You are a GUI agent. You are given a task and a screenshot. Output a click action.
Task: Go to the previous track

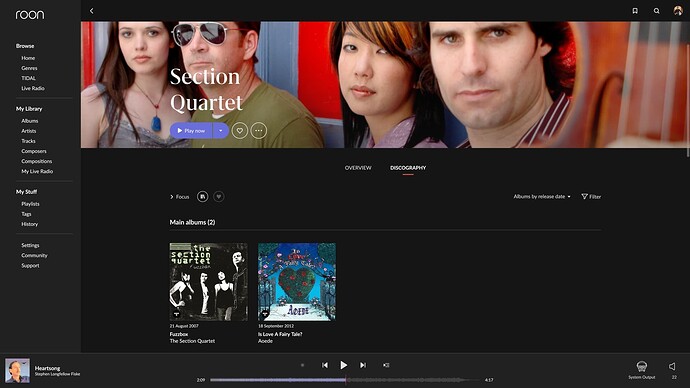click(325, 365)
